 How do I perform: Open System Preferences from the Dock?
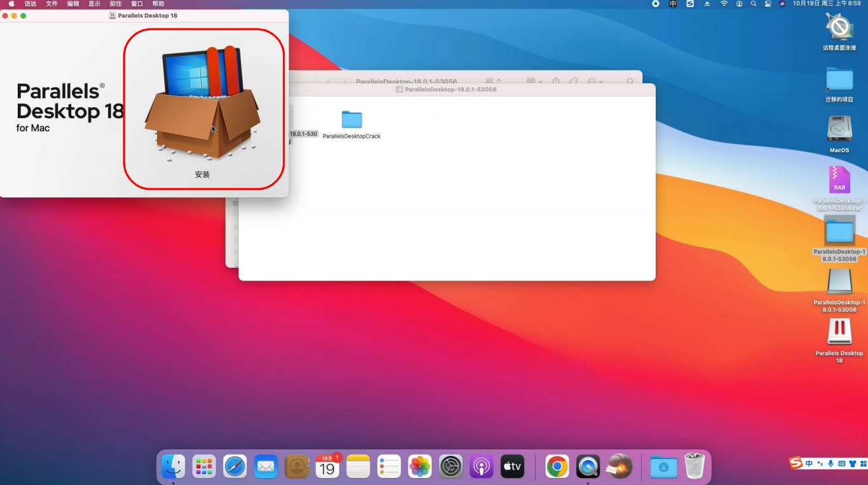click(x=451, y=467)
